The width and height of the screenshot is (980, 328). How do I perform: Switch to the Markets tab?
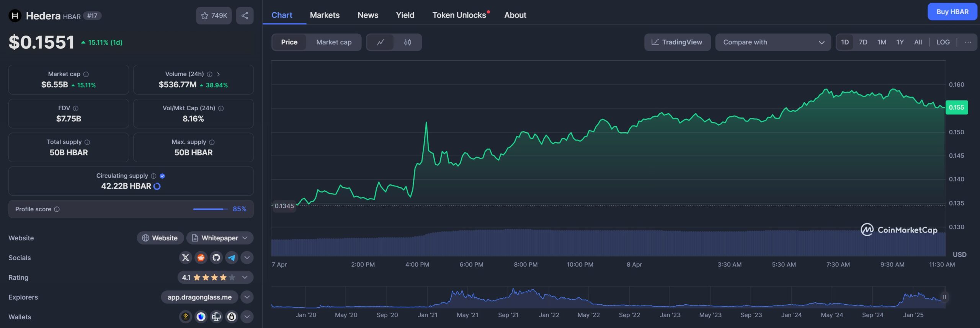pyautogui.click(x=325, y=15)
